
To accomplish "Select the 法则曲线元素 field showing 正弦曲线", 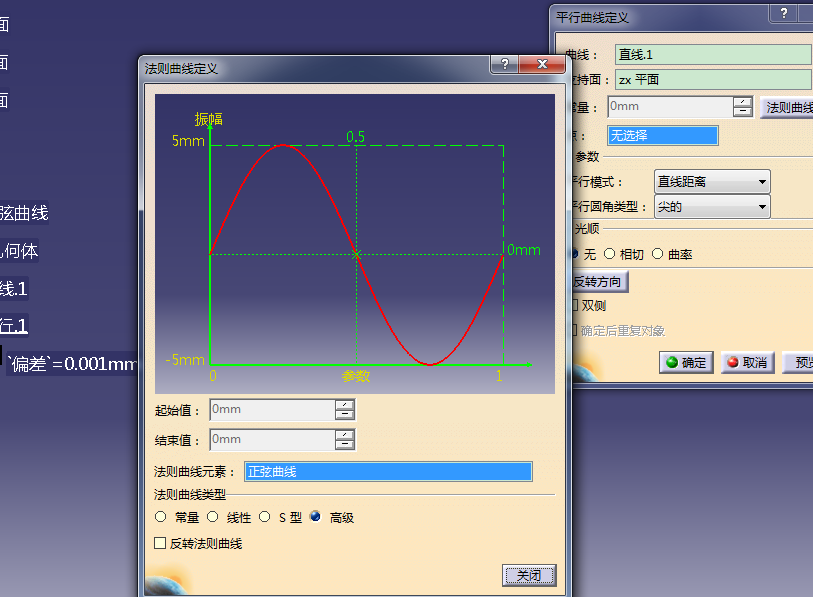I will [x=388, y=471].
